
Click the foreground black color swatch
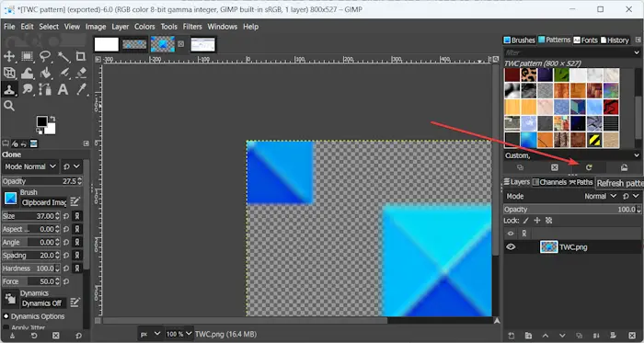(42, 121)
